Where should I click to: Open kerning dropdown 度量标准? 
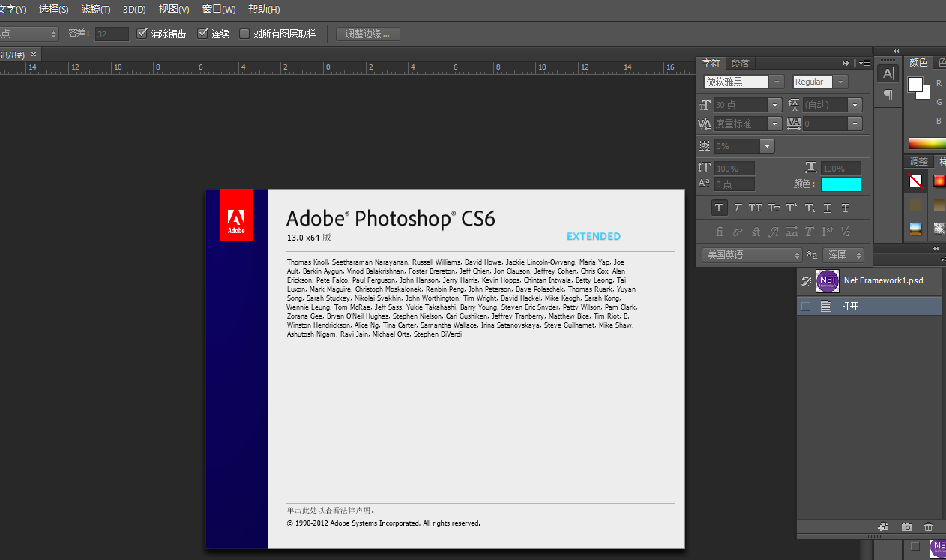click(775, 124)
